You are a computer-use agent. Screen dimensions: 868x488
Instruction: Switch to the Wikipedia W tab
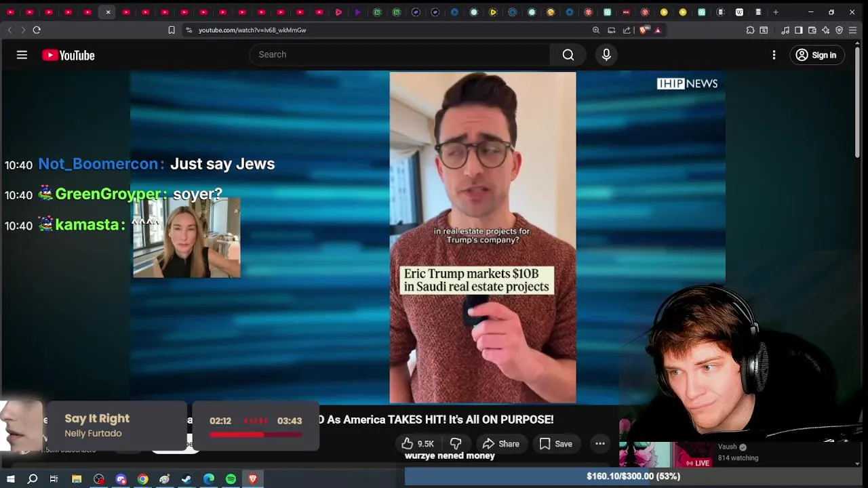[x=739, y=12]
